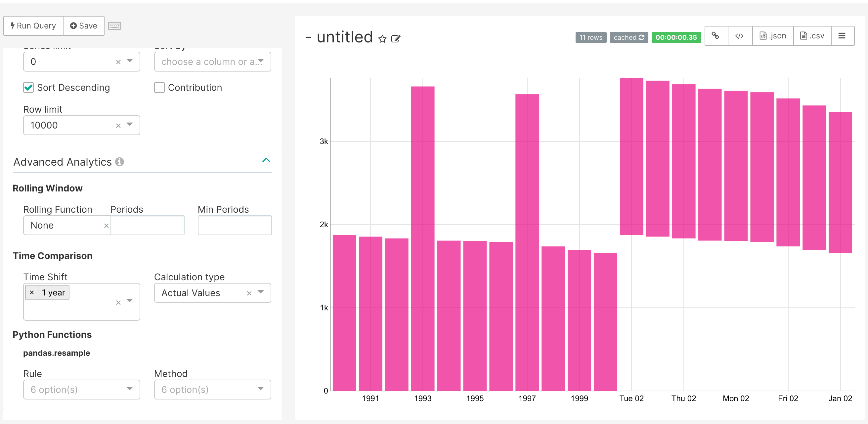Star the untitled chart as favorite
Image resolution: width=868 pixels, height=424 pixels.
point(382,39)
